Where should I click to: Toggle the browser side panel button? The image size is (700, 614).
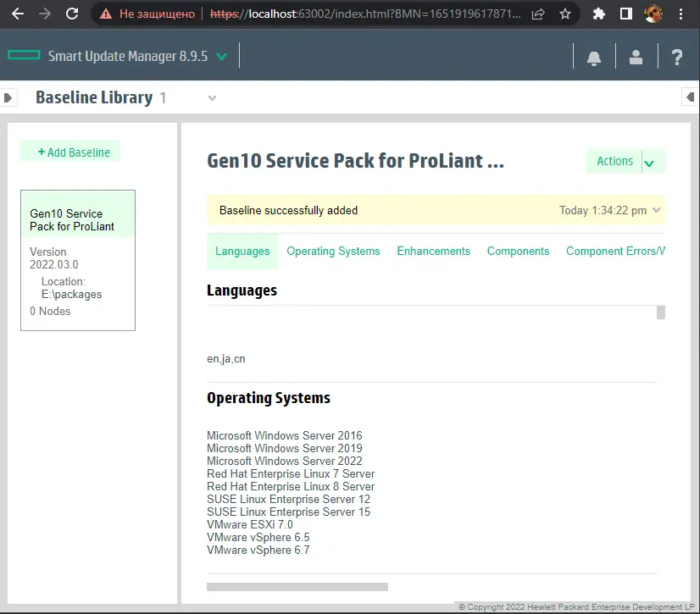click(x=625, y=14)
